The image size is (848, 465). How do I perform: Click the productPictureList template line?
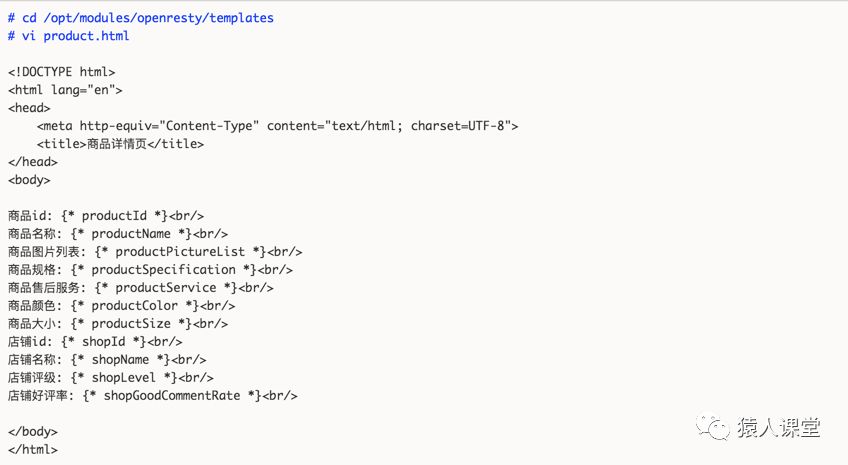click(x=154, y=252)
